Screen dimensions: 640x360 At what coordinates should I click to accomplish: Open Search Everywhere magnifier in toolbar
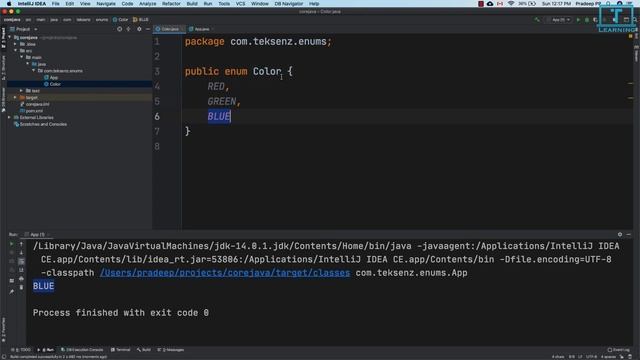tap(635, 20)
